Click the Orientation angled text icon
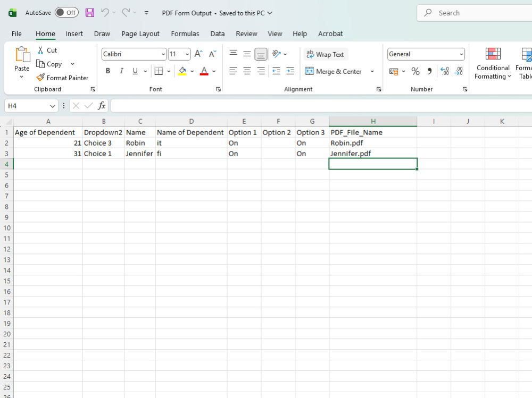The image size is (532, 398). 277,54
